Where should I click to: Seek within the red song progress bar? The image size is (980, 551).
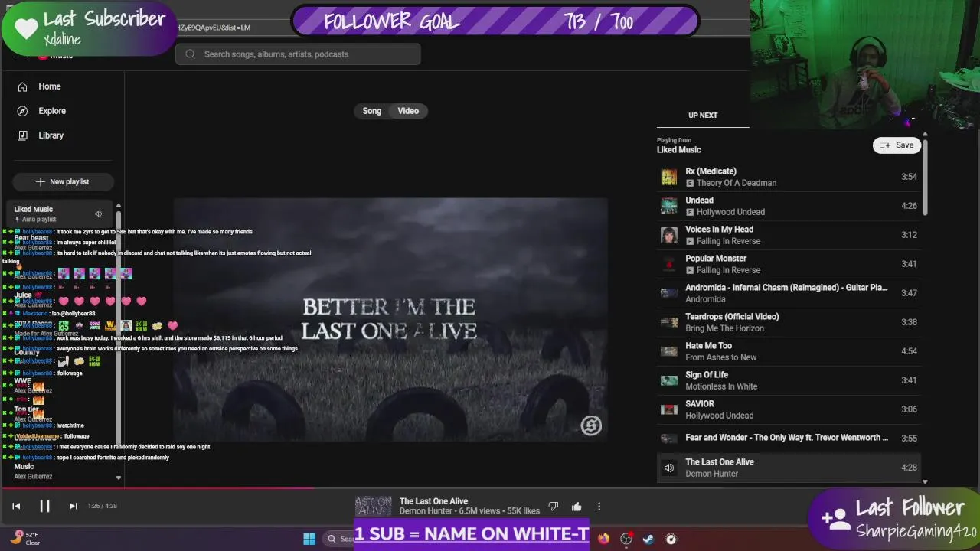(157, 487)
